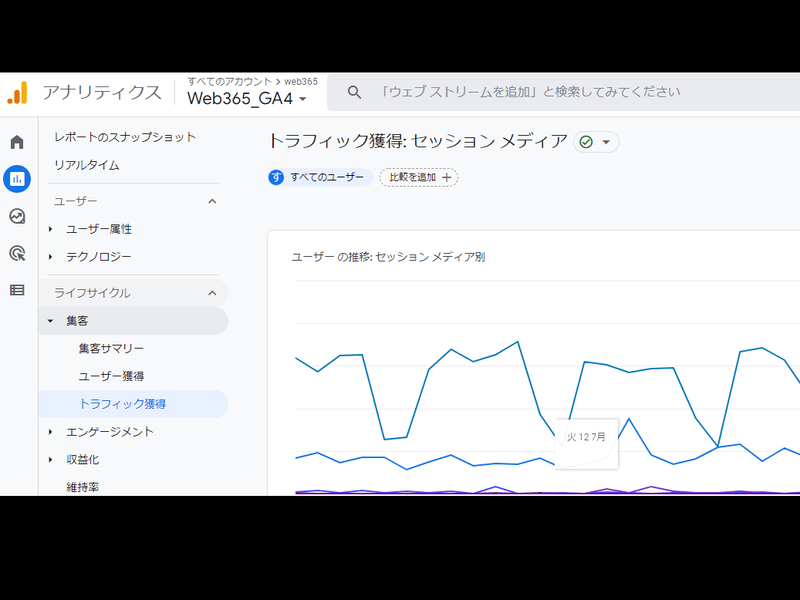
Task: Open the リアルタイム report
Action: pos(87,165)
